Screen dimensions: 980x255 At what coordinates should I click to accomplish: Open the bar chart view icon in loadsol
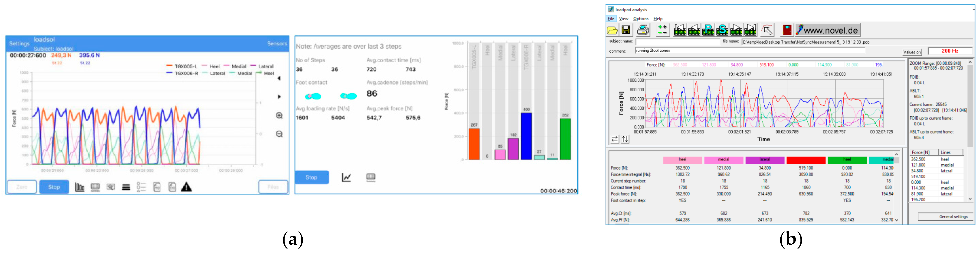[x=80, y=187]
